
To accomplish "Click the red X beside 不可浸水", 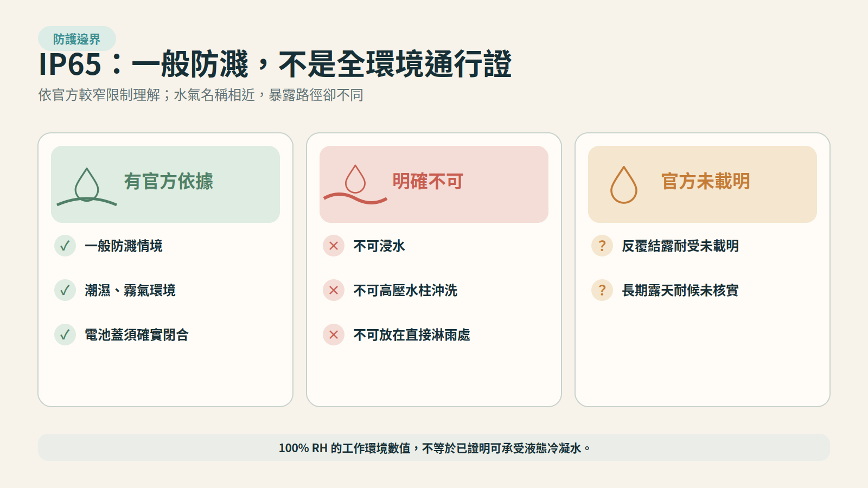I will (x=334, y=246).
